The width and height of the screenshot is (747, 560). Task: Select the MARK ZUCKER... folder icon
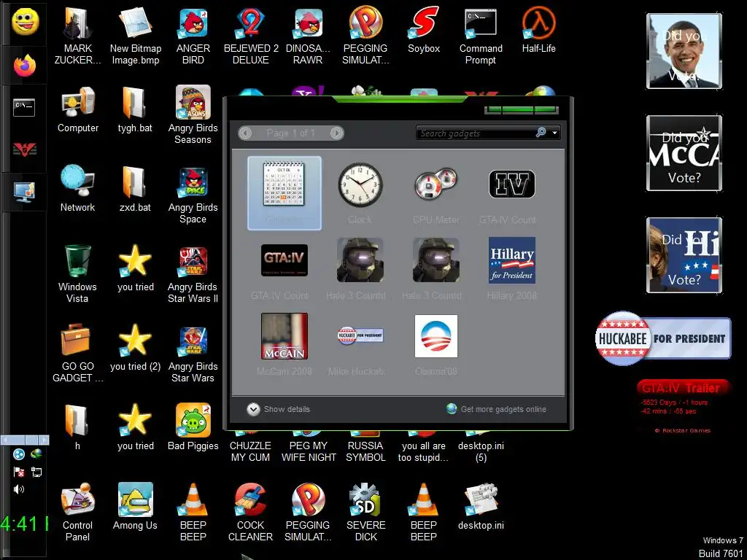pyautogui.click(x=77, y=36)
